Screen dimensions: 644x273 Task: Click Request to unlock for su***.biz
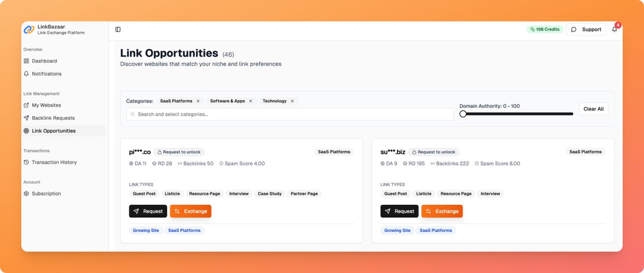434,152
